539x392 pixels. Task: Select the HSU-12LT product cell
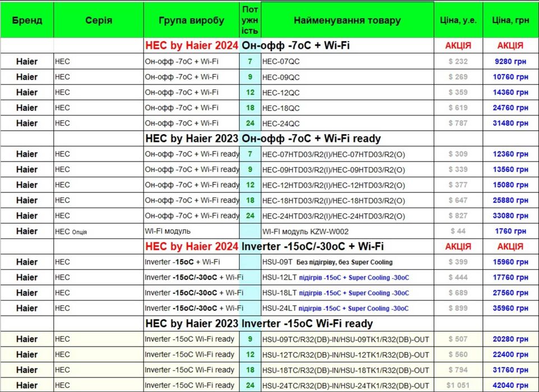pyautogui.click(x=347, y=278)
